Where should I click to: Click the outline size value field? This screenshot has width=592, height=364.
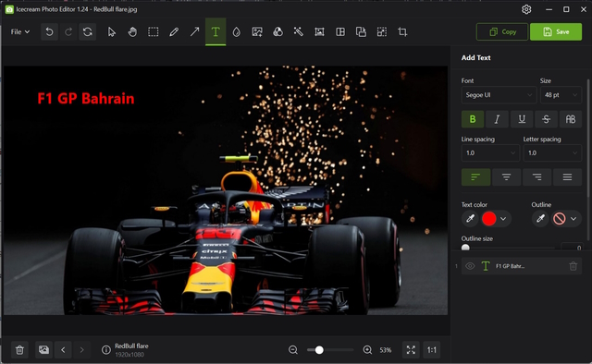572,248
